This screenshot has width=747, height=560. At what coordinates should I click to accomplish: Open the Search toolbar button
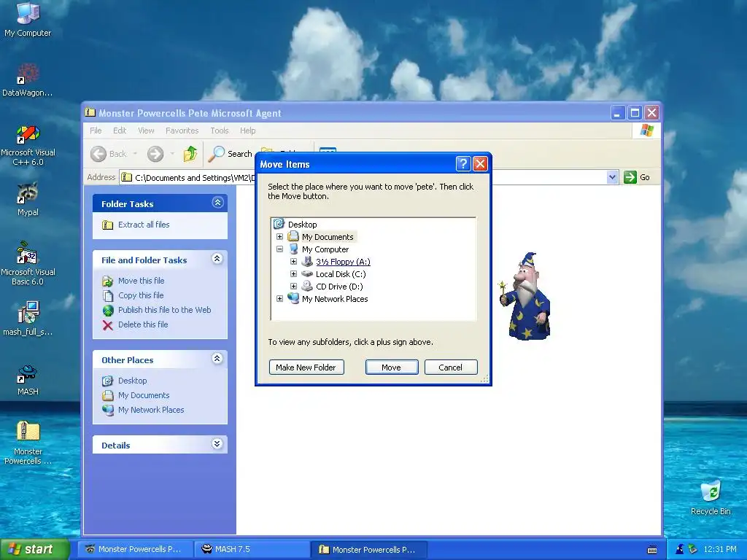231,153
